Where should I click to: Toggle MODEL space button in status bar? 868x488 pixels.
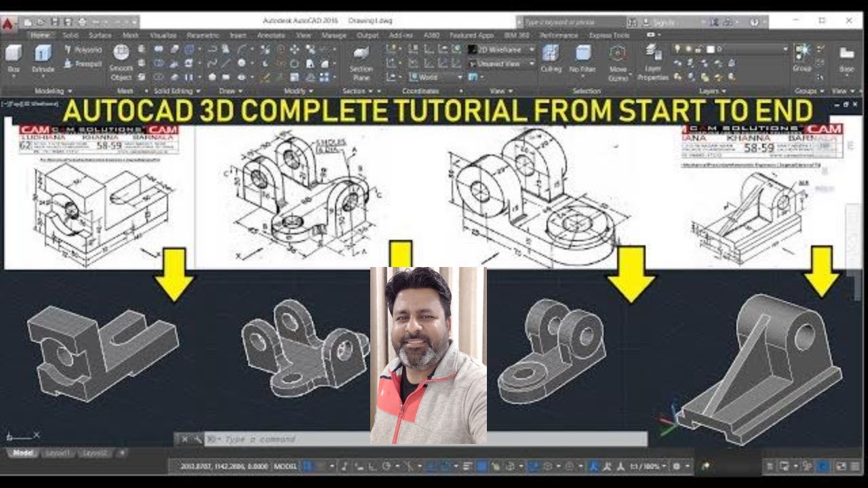(x=286, y=466)
